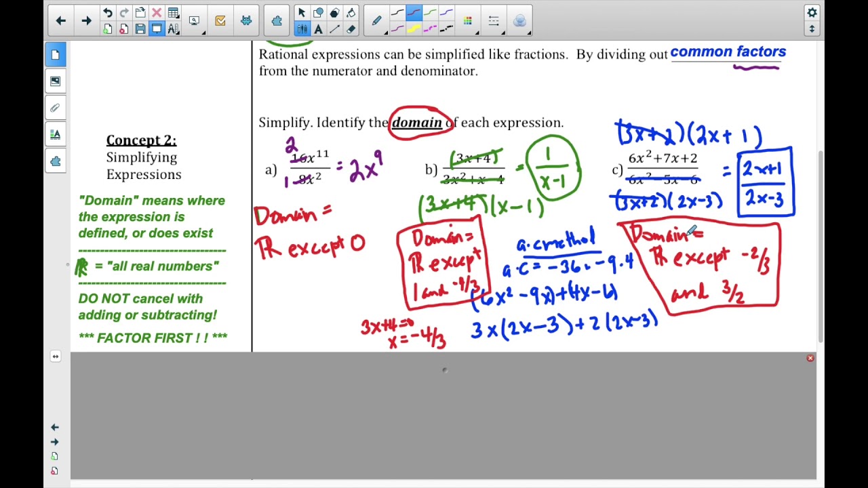This screenshot has height=488, width=868.
Task: Pick the solid magenta pen style
Action: [x=397, y=29]
